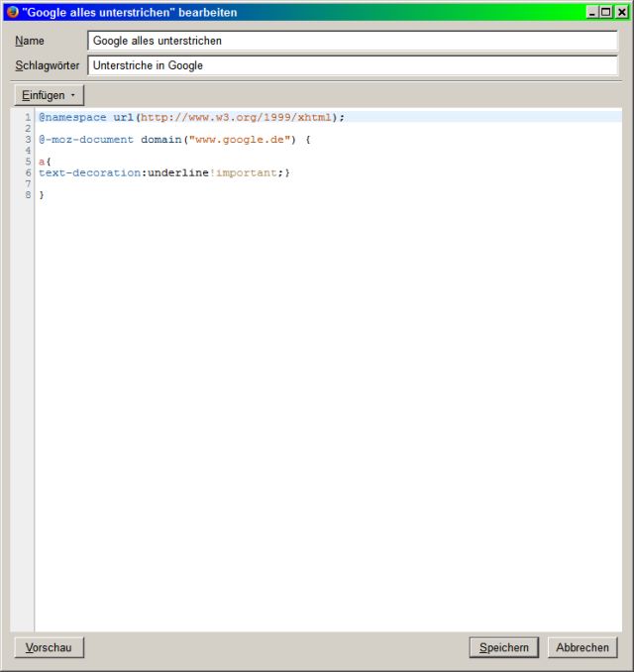Minimize the style editor window

(592, 12)
